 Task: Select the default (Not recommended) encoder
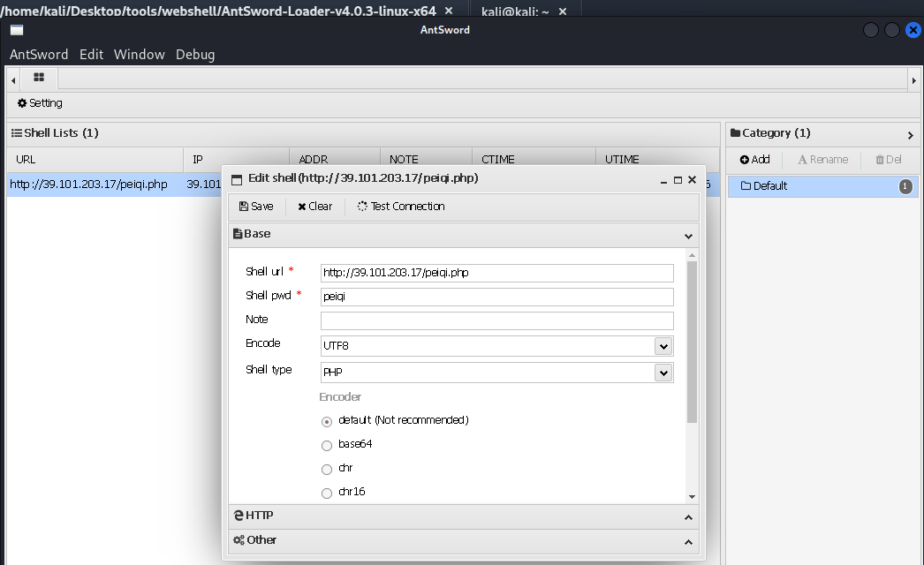[x=327, y=421]
